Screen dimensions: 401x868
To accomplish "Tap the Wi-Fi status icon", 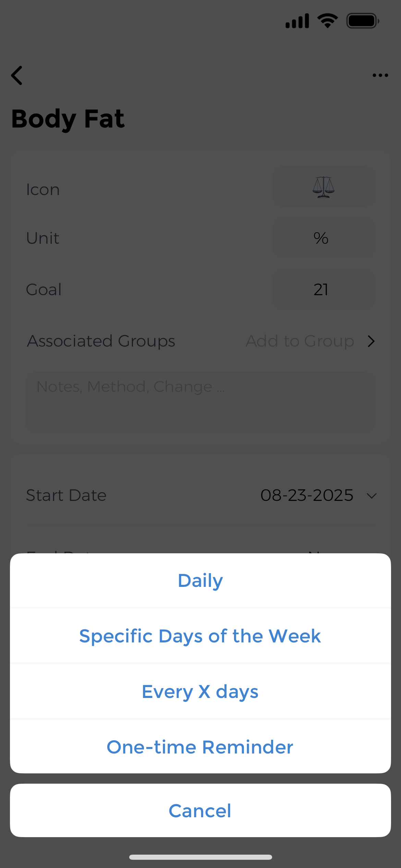I will click(328, 21).
